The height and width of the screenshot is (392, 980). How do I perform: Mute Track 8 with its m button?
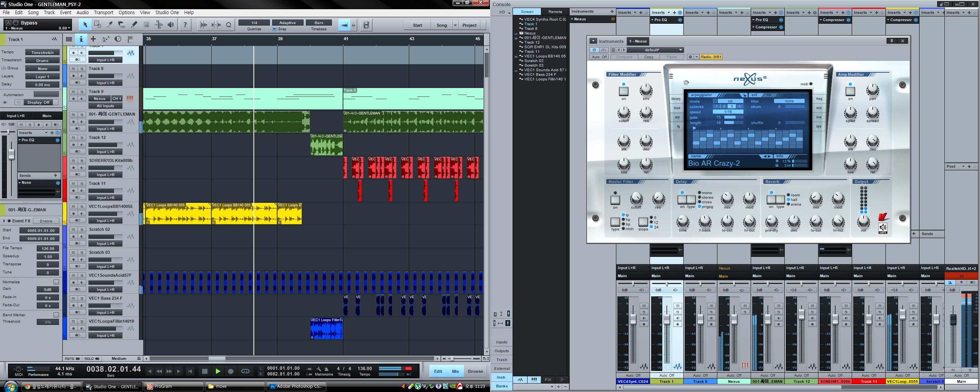pos(73,69)
